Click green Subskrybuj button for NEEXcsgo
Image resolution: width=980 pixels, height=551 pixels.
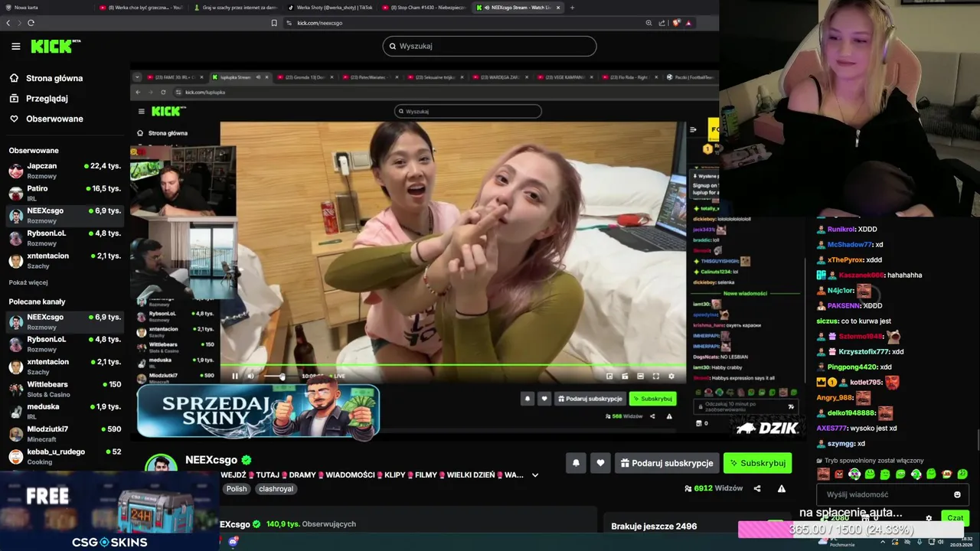click(757, 463)
